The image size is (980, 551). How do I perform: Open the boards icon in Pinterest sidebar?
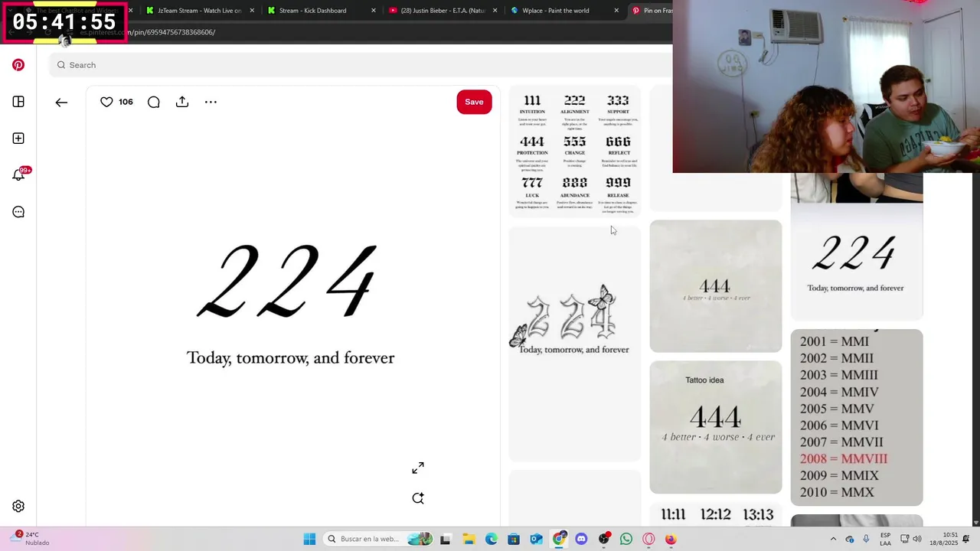pyautogui.click(x=18, y=102)
